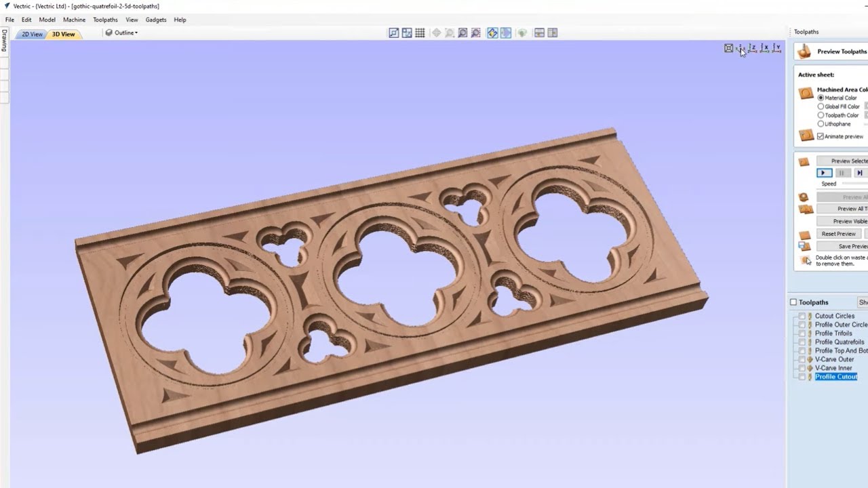The image size is (868, 488).
Task: Click the Outline cube icon in view bar
Action: click(109, 33)
